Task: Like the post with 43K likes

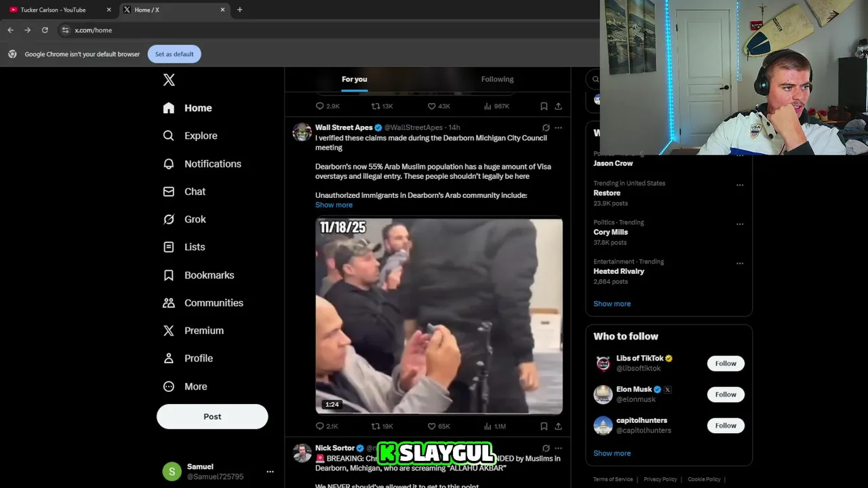Action: [x=439, y=106]
